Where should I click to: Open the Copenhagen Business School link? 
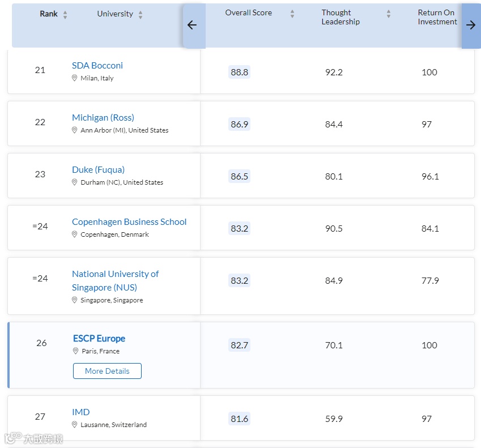pos(129,221)
